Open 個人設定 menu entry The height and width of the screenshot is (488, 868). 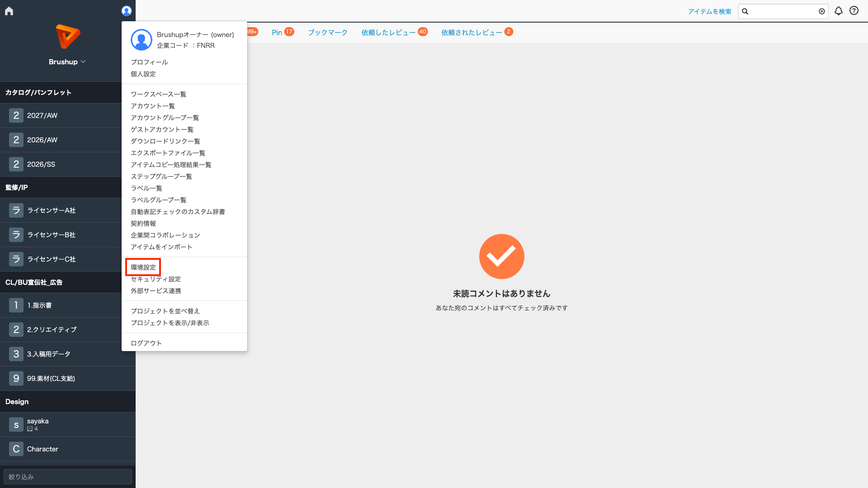point(143,74)
